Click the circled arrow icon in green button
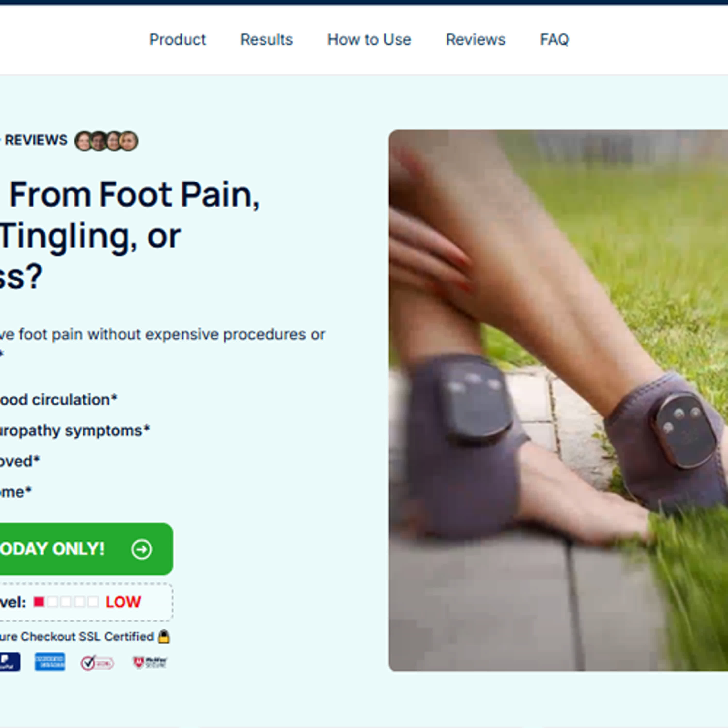 pos(142,549)
